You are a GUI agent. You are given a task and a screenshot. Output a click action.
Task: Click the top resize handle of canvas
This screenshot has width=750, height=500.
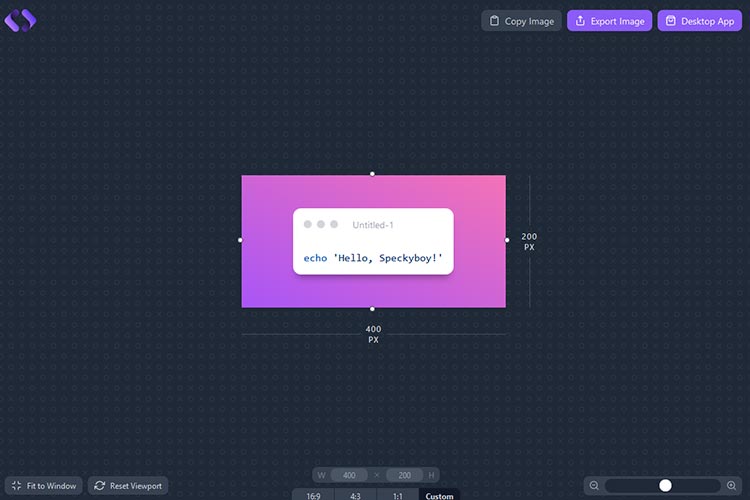tap(373, 174)
